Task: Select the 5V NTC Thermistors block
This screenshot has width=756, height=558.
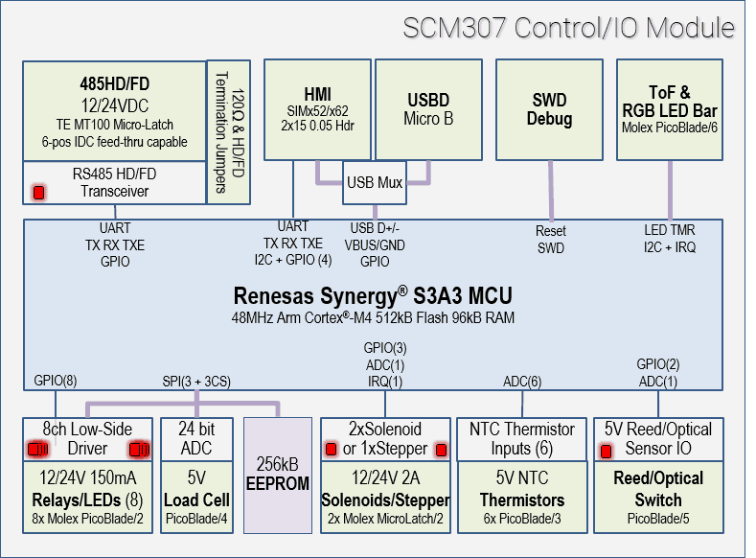Action: coord(522,498)
